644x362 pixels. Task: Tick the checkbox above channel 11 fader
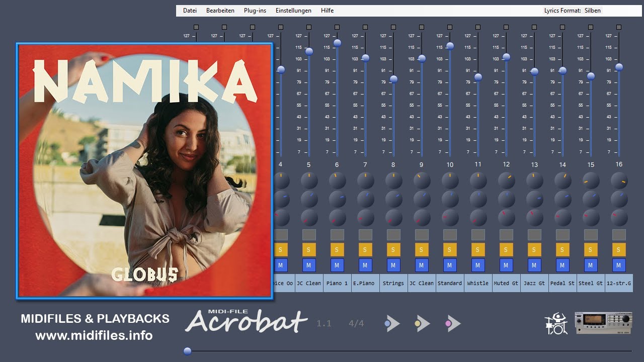pyautogui.click(x=478, y=27)
